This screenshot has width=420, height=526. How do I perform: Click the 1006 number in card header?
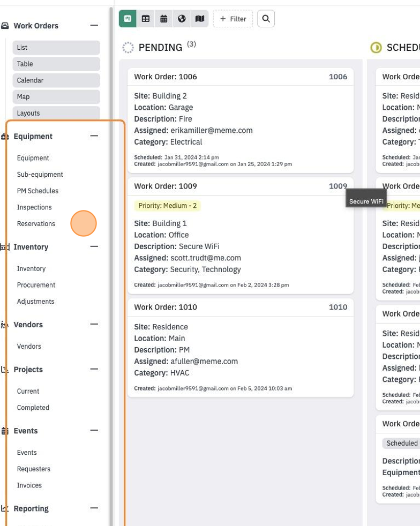pyautogui.click(x=338, y=77)
